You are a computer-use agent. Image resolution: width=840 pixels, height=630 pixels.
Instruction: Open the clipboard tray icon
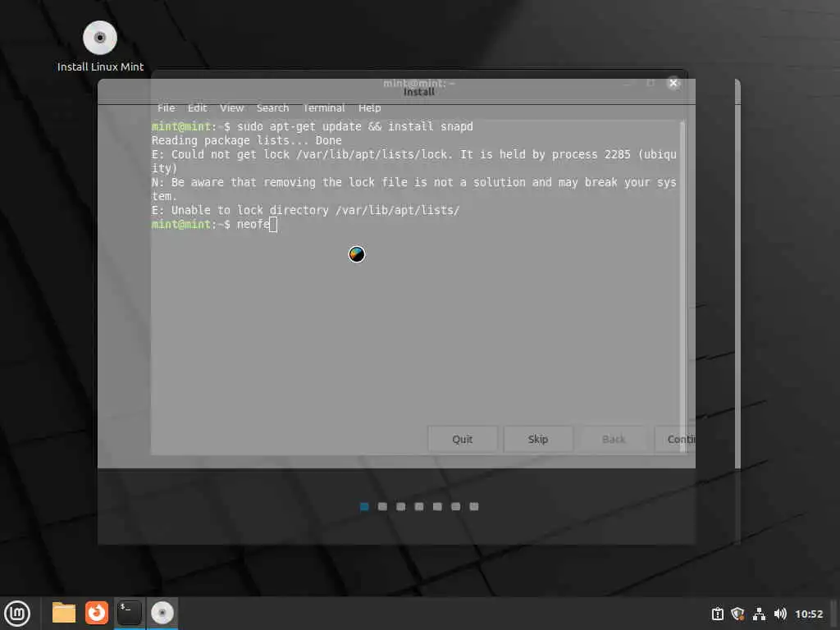pos(717,614)
